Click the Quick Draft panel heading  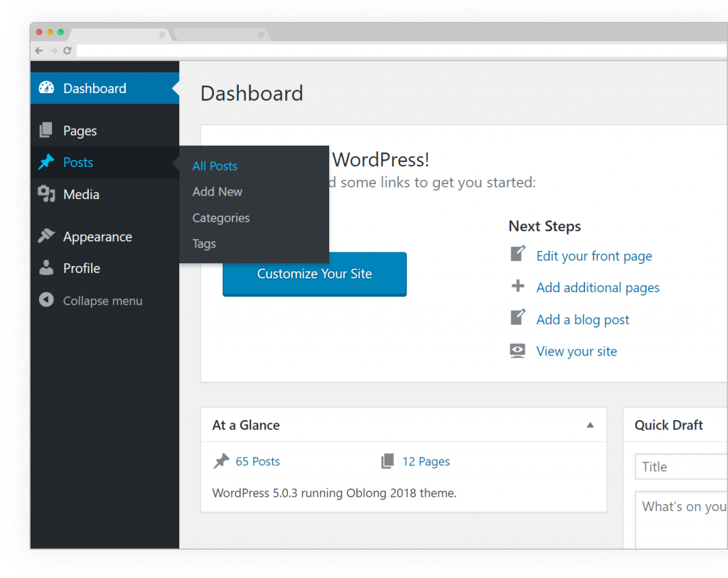pyautogui.click(x=668, y=425)
